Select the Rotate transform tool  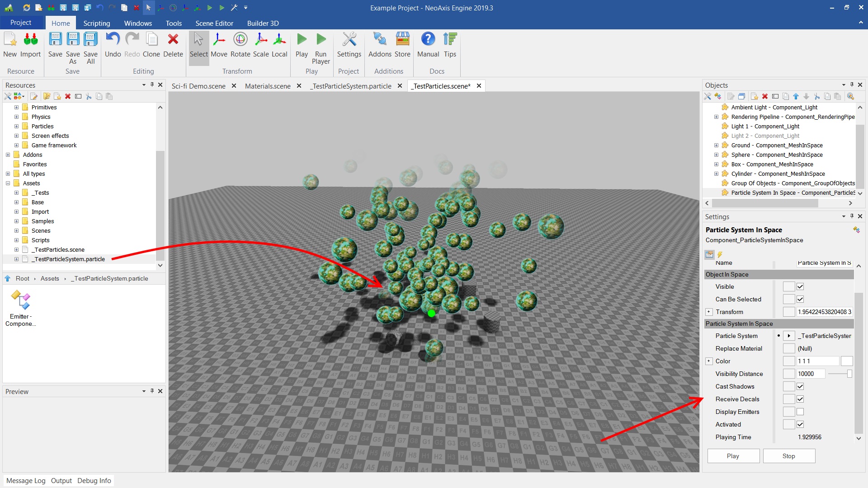point(240,45)
